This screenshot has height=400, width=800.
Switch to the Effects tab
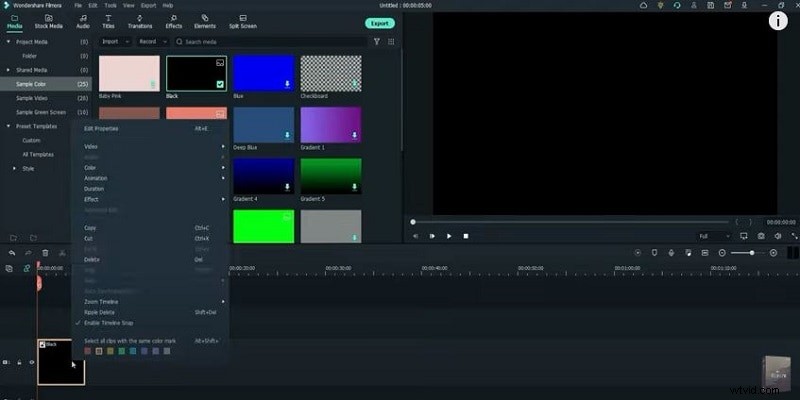coord(173,21)
